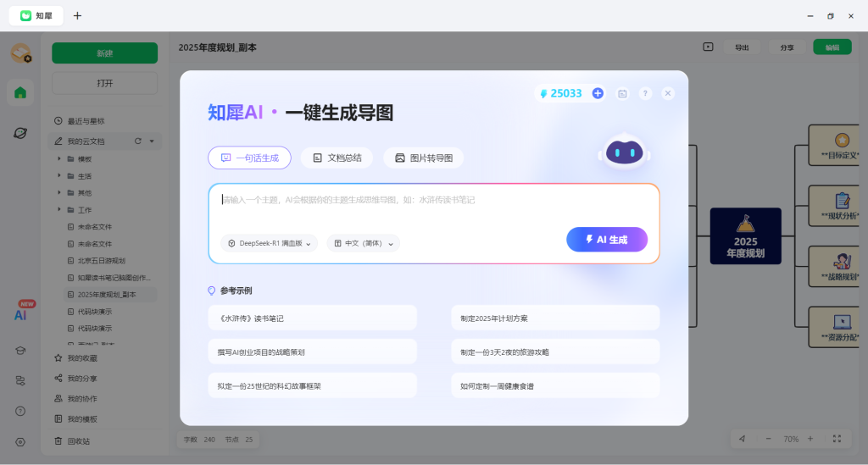Expand the 生活 folder
Image resolution: width=868 pixels, height=465 pixels.
click(x=59, y=176)
